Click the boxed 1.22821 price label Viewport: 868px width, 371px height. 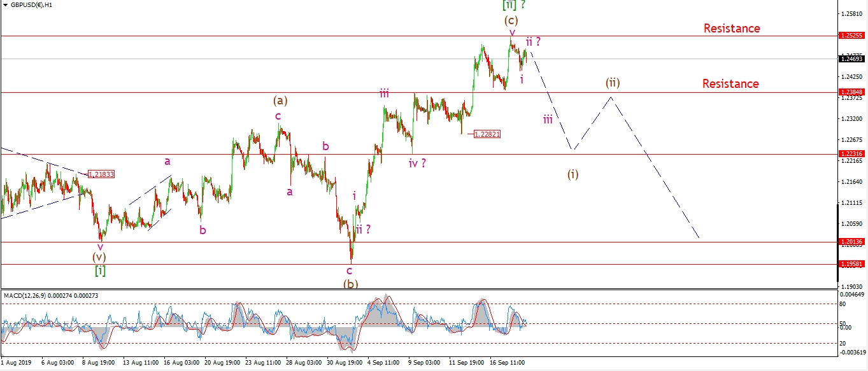pyautogui.click(x=486, y=134)
